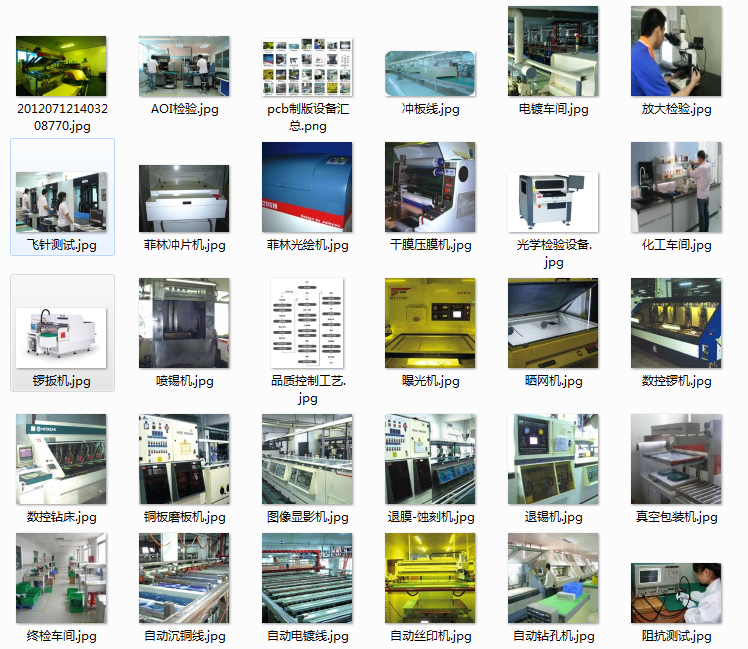Click the file name label AOI检验.jpg
The image size is (748, 649).
(185, 109)
